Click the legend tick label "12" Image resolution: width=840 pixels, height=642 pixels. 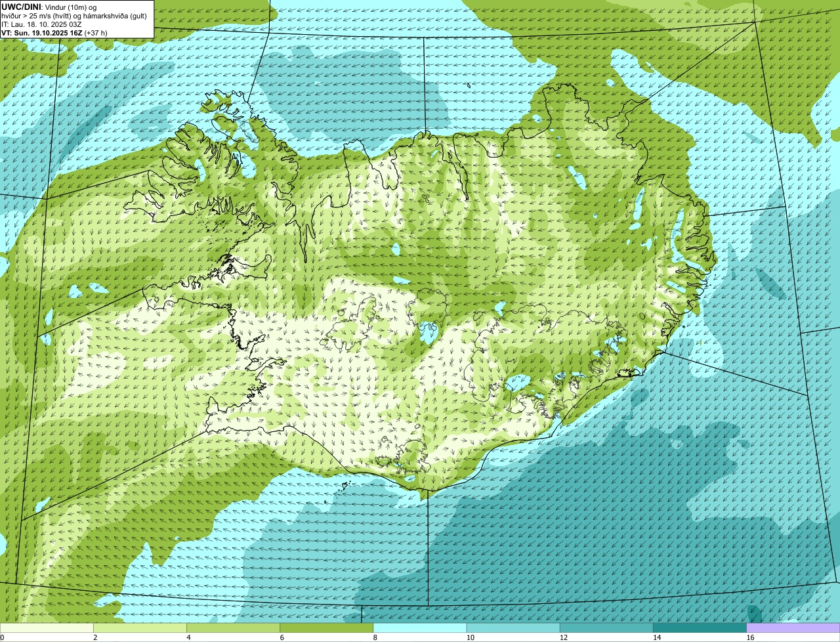tap(564, 637)
